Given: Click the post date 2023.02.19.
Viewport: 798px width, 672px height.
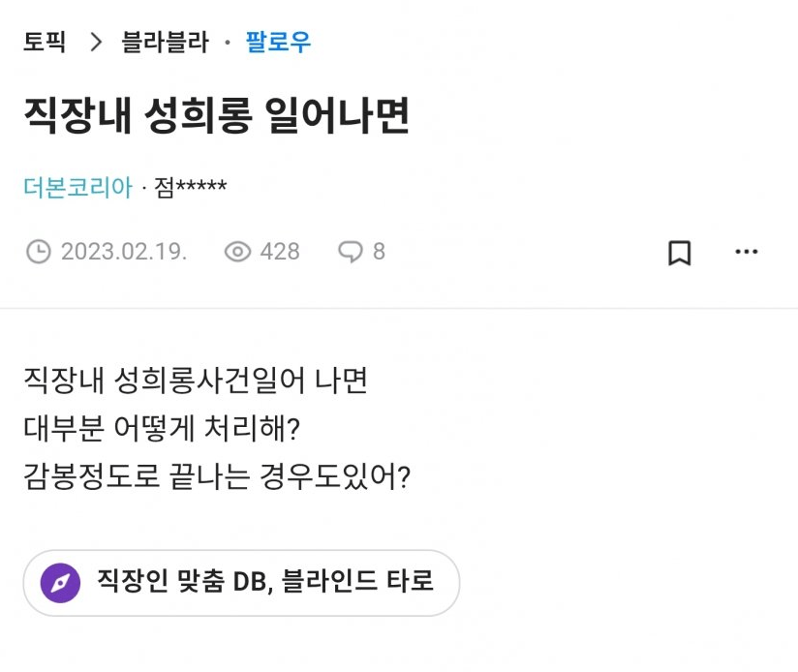Looking at the screenshot, I should pyautogui.click(x=123, y=252).
